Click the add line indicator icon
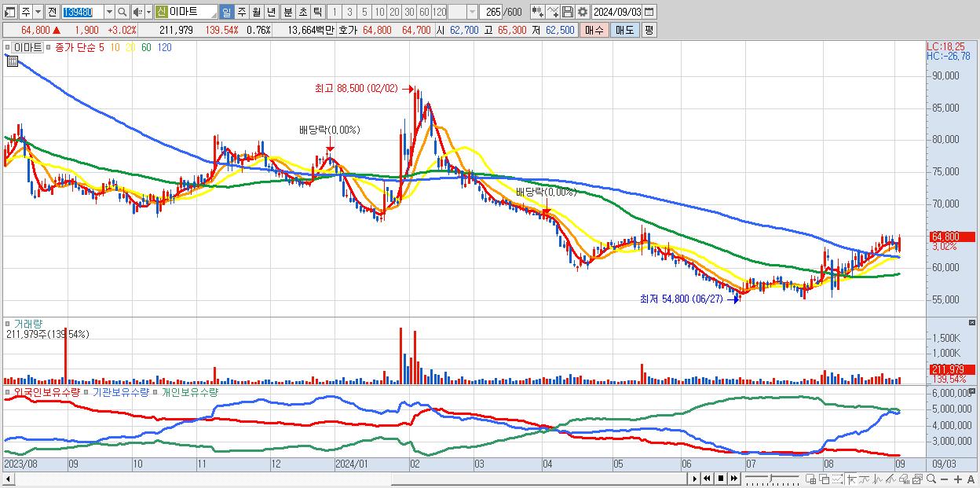Image resolution: width=980 pixels, height=488 pixels. pos(553,13)
